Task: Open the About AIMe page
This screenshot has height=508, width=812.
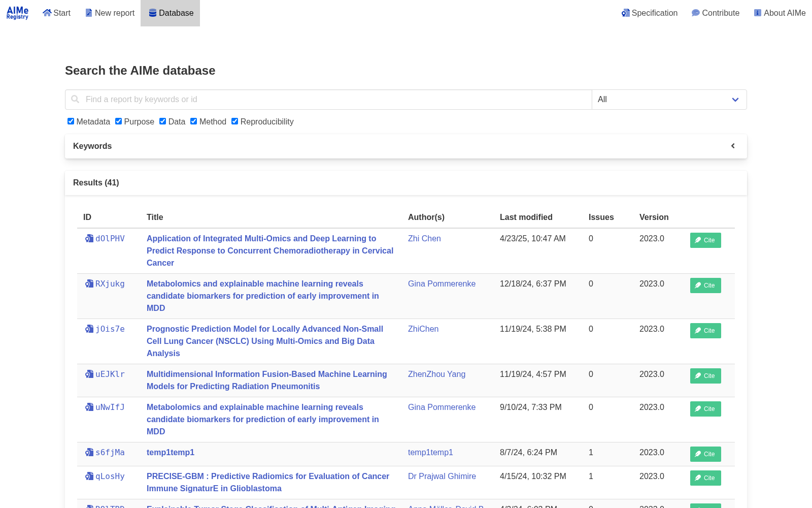Action: (780, 13)
